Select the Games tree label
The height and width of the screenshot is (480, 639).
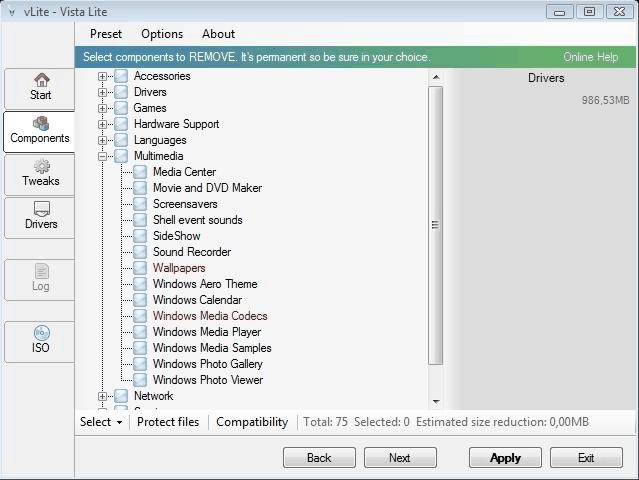[x=150, y=108]
